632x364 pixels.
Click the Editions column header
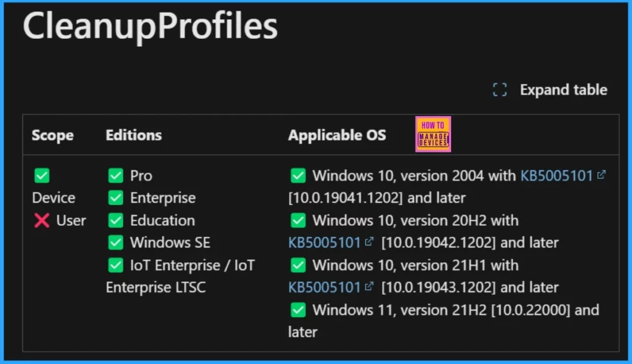coord(134,135)
